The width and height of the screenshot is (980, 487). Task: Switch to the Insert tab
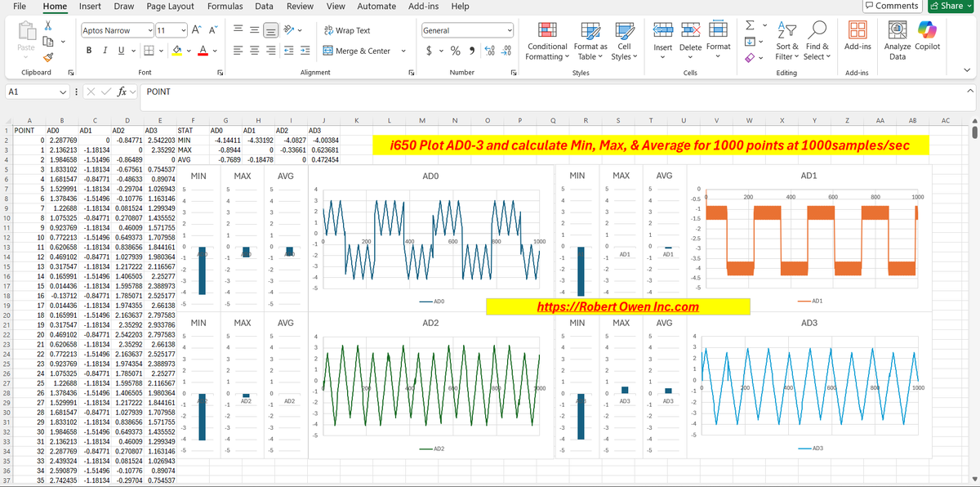click(x=90, y=7)
